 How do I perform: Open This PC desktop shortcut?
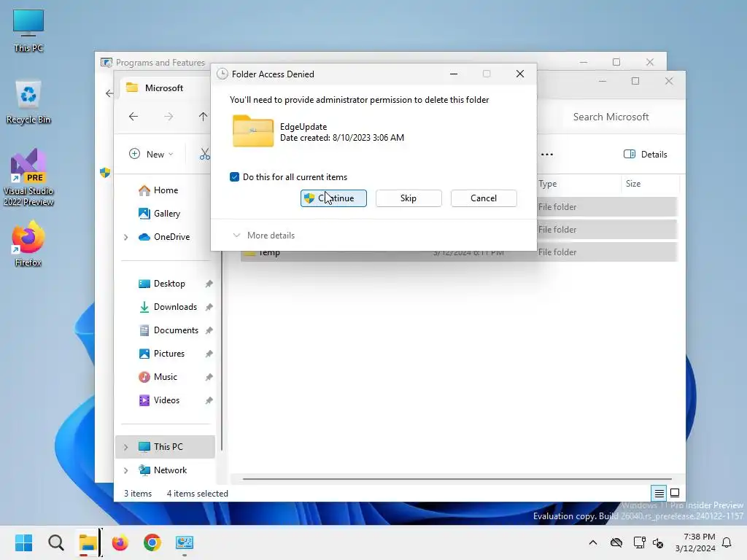[x=28, y=31]
